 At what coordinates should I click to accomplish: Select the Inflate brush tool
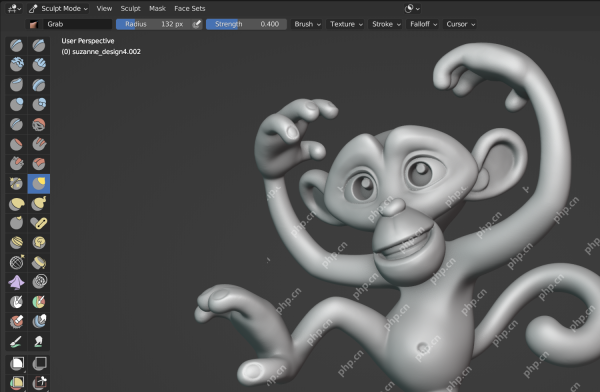point(16,104)
